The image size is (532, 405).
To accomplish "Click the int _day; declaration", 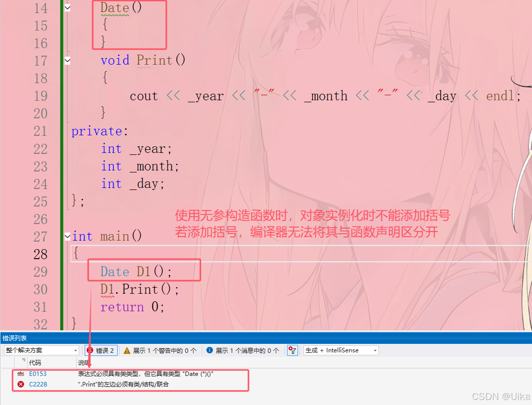I will (x=133, y=184).
